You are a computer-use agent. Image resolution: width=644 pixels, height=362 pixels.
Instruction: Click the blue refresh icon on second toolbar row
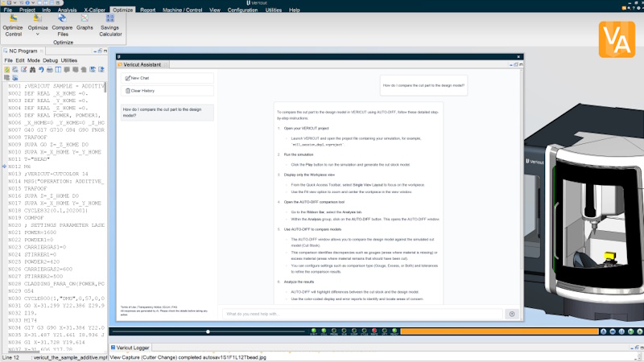point(15,77)
